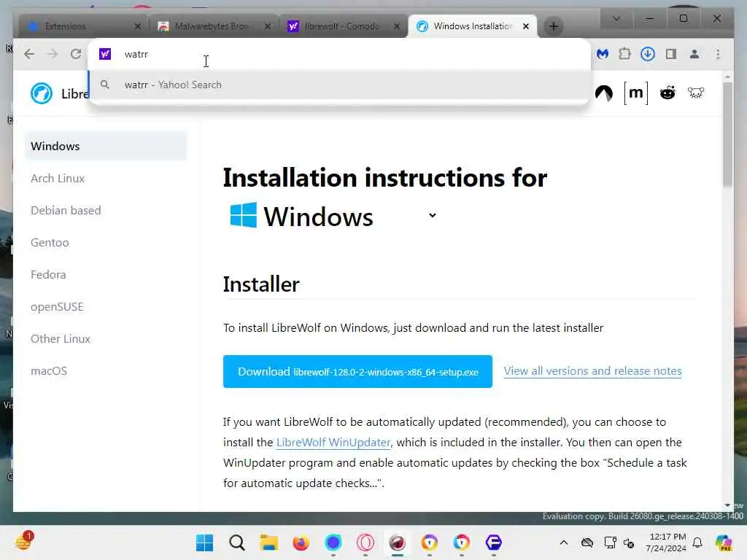
Task: Open the widgets icon with red badge
Action: pyautogui.click(x=23, y=542)
